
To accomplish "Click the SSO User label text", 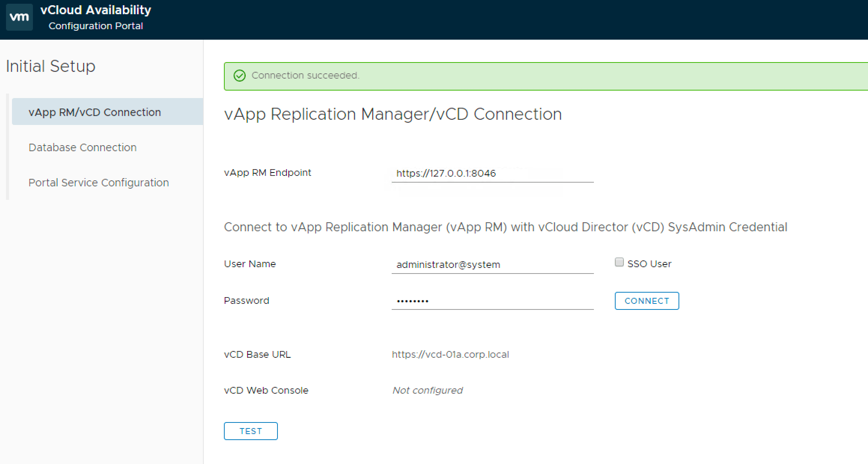I will click(649, 264).
